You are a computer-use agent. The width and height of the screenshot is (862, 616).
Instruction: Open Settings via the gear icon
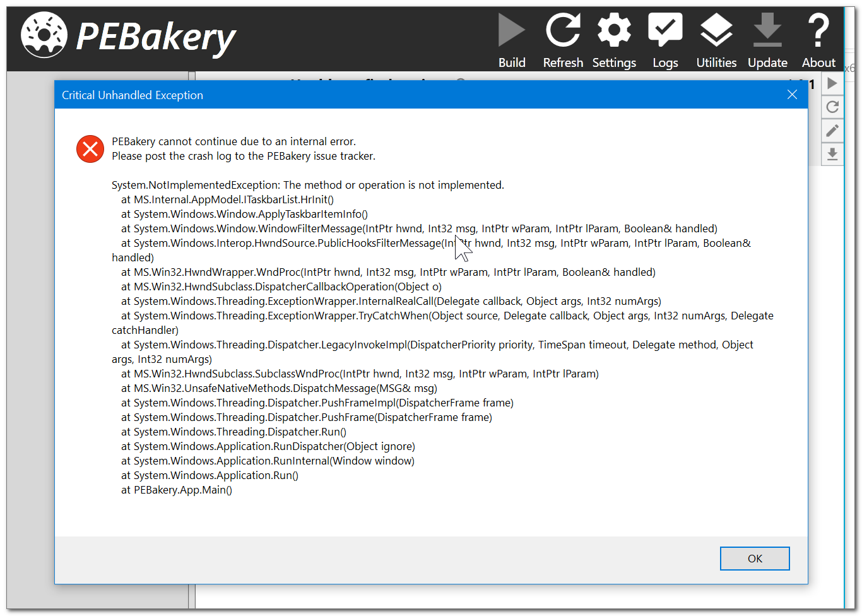614,28
